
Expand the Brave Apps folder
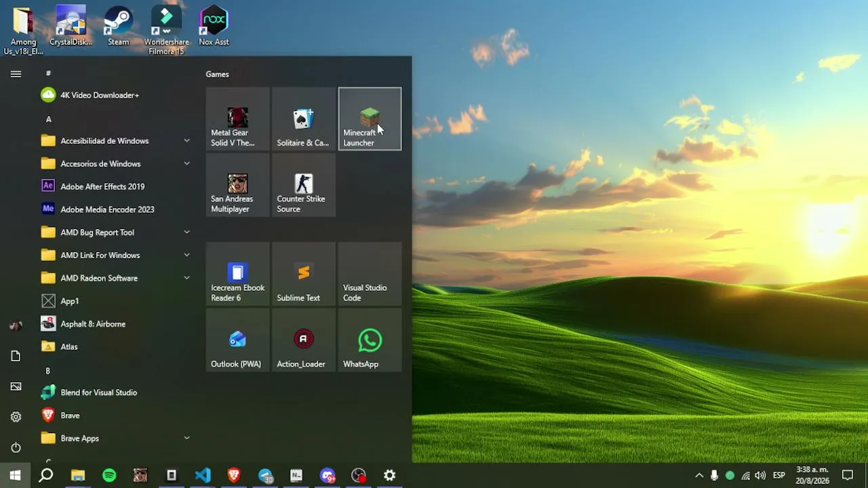[x=116, y=439]
